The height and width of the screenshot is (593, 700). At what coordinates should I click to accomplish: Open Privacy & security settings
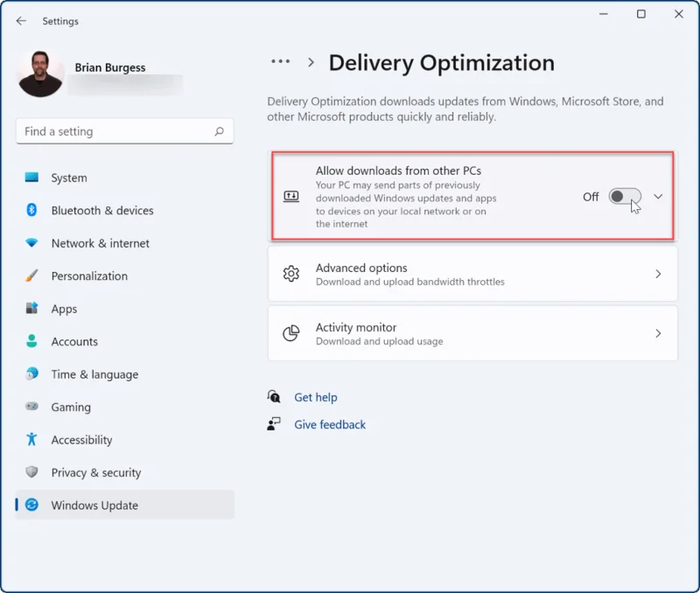(x=125, y=472)
